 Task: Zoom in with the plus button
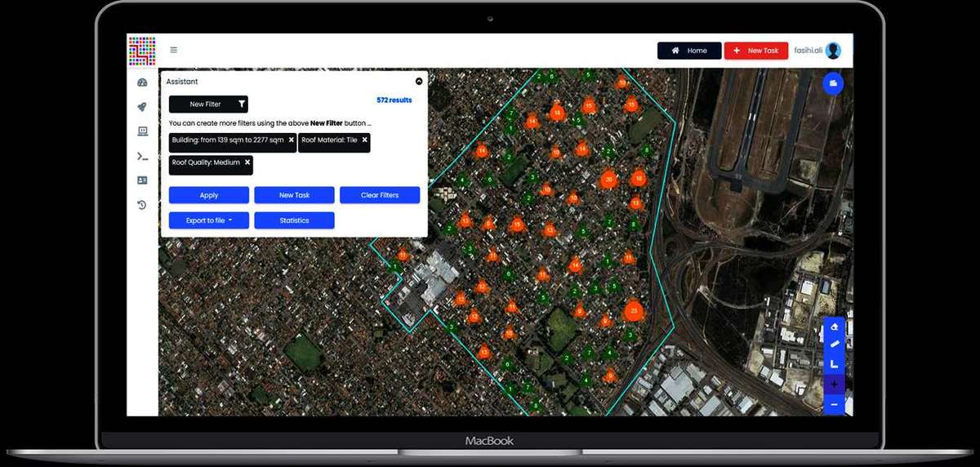coord(834,385)
